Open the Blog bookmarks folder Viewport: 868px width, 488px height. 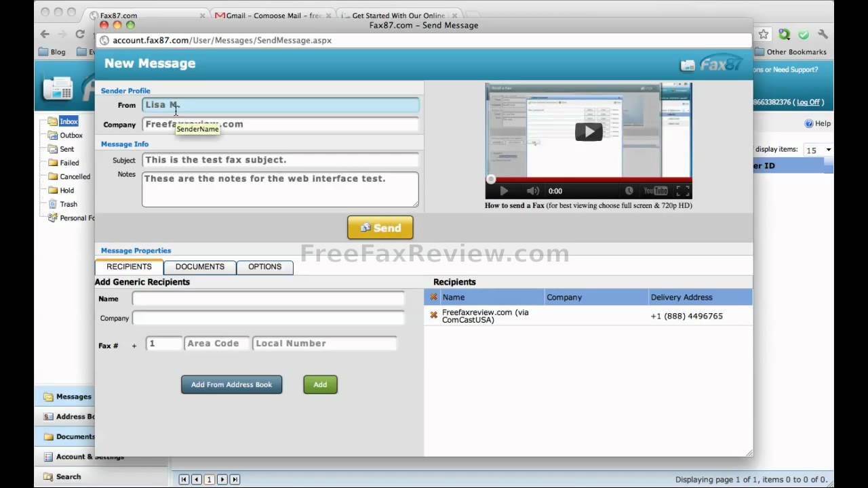pos(52,52)
